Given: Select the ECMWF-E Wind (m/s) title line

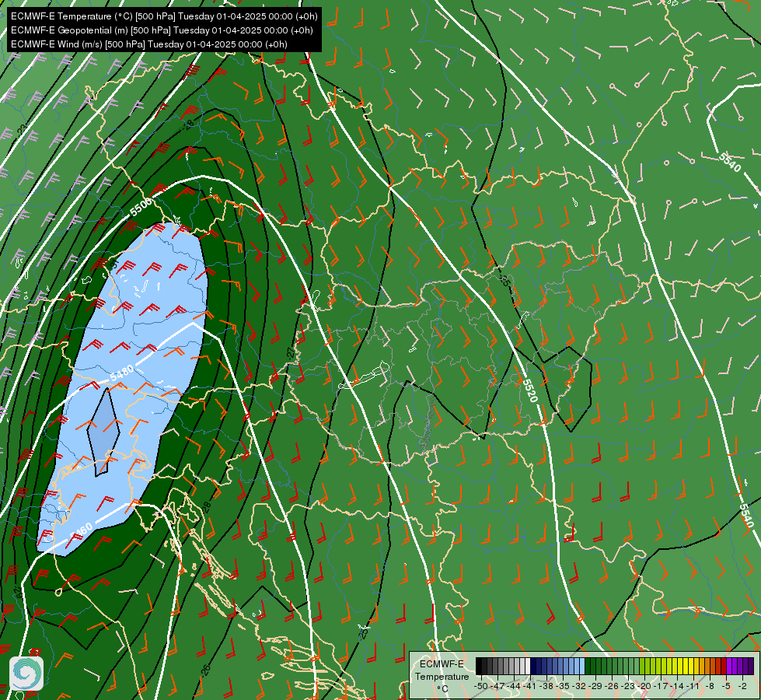Looking at the screenshot, I should (149, 44).
